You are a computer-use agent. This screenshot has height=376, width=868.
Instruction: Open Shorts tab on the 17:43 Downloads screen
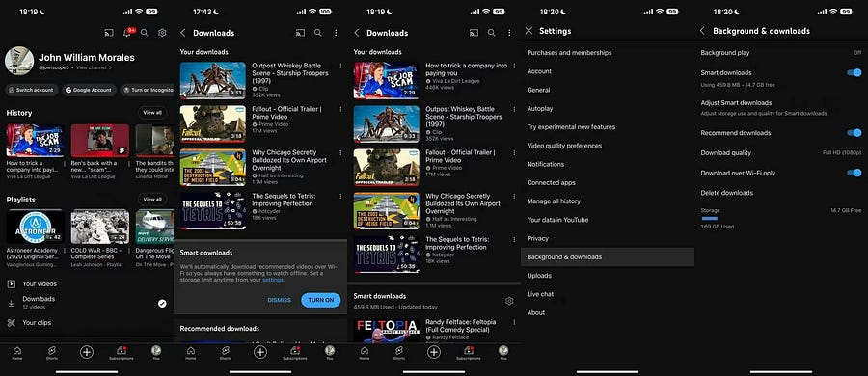[x=226, y=353]
